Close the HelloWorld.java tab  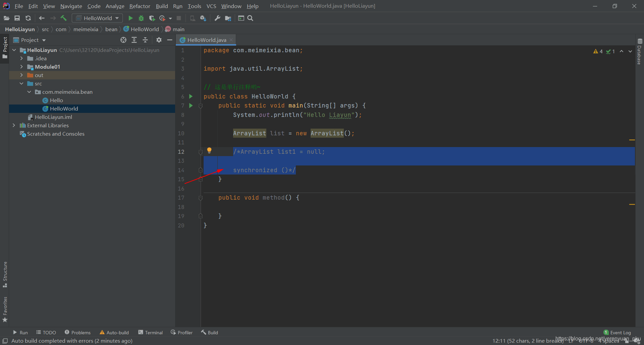(x=231, y=40)
